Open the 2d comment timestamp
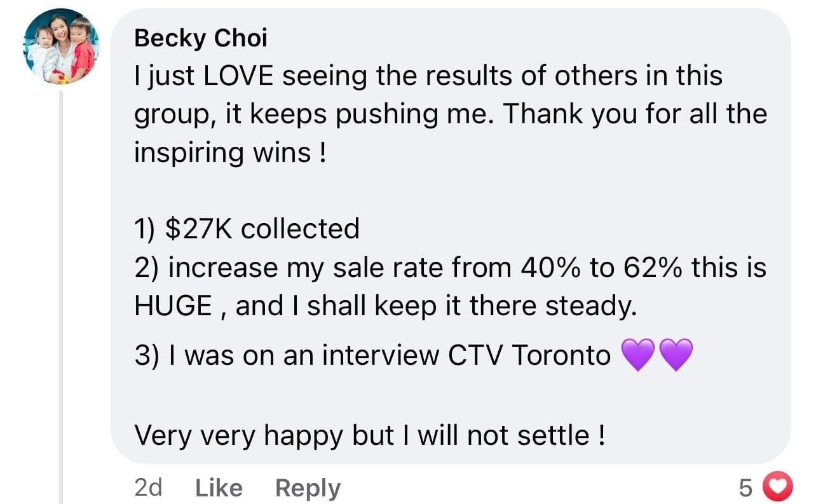This screenshot has width=816, height=504. pos(149,488)
